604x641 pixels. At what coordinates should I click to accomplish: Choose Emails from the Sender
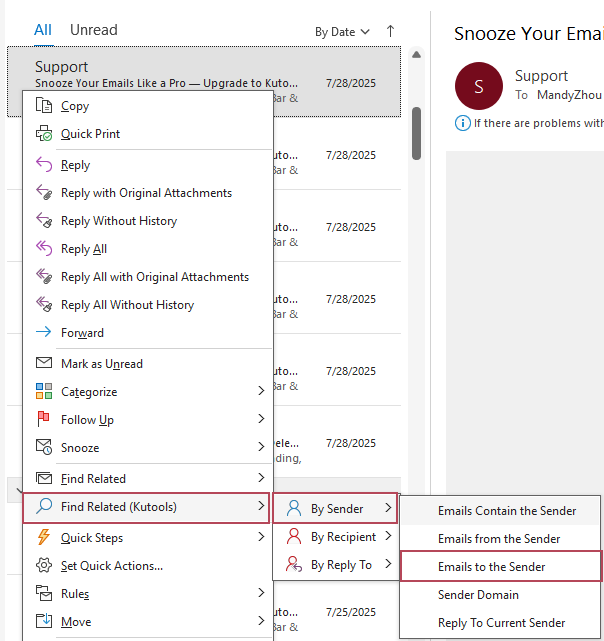click(x=500, y=539)
